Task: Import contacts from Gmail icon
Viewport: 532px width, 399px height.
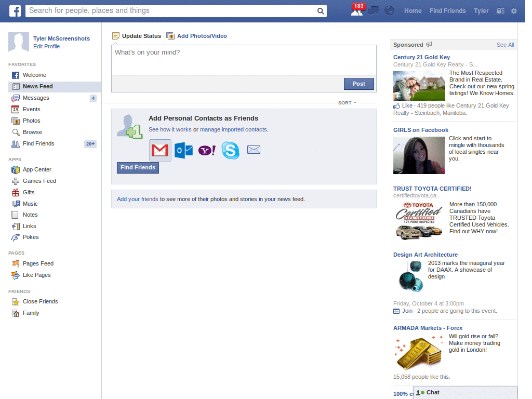Action: coord(160,150)
